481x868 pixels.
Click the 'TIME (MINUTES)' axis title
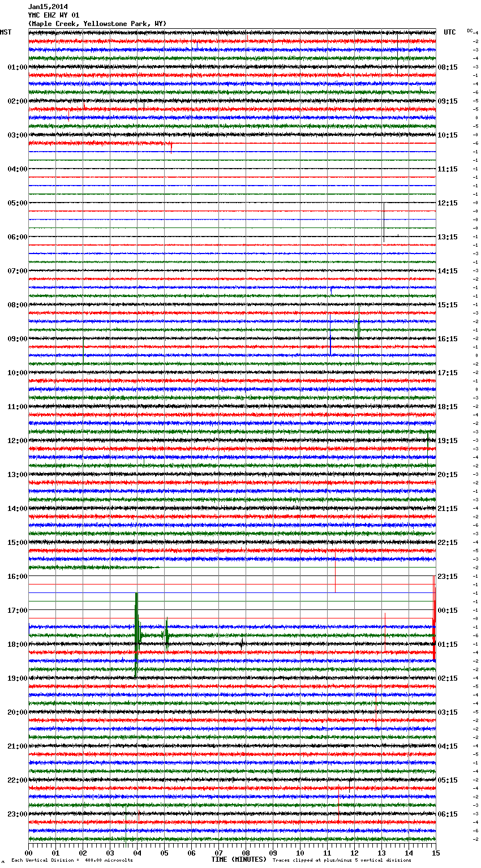click(239, 860)
